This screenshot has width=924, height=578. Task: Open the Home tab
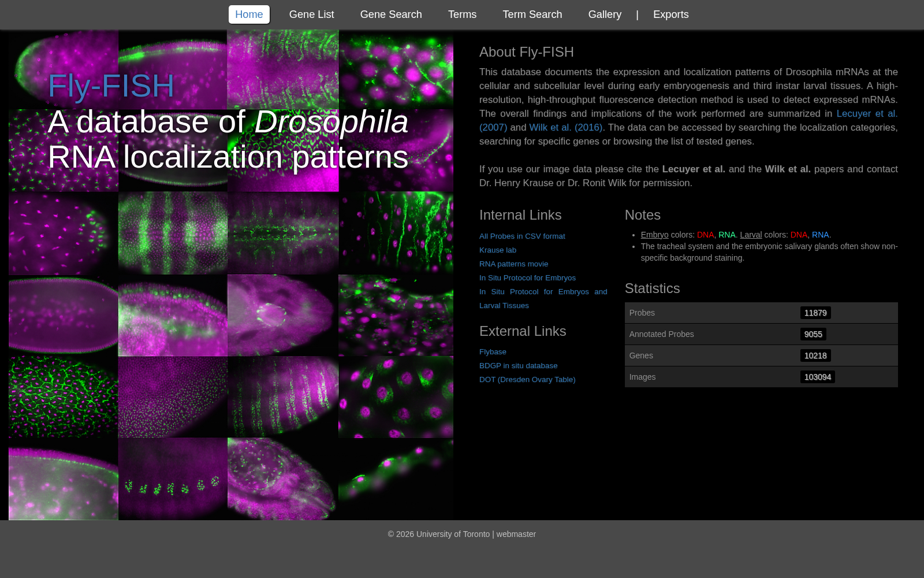click(x=249, y=14)
